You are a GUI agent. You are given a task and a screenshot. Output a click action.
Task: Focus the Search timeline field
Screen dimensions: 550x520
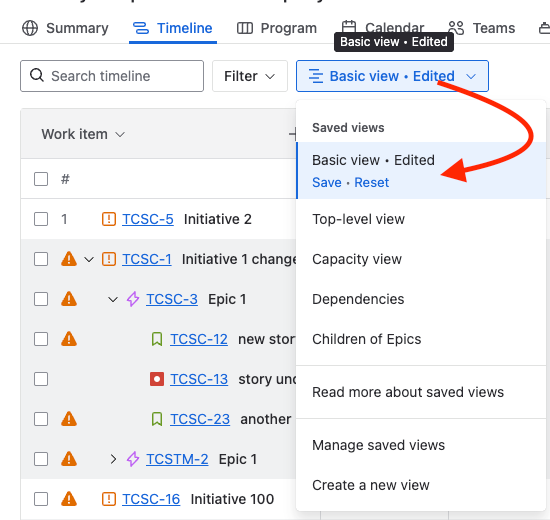pyautogui.click(x=112, y=76)
